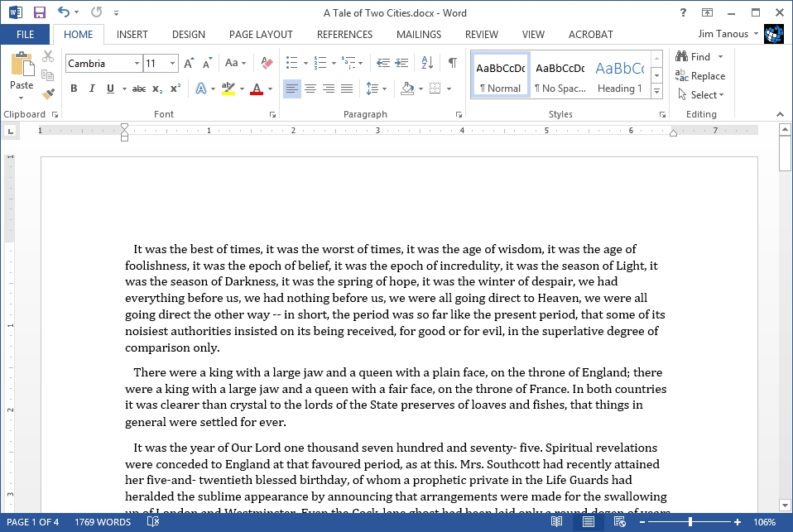Expand the Numbering list dropdown

[x=334, y=63]
